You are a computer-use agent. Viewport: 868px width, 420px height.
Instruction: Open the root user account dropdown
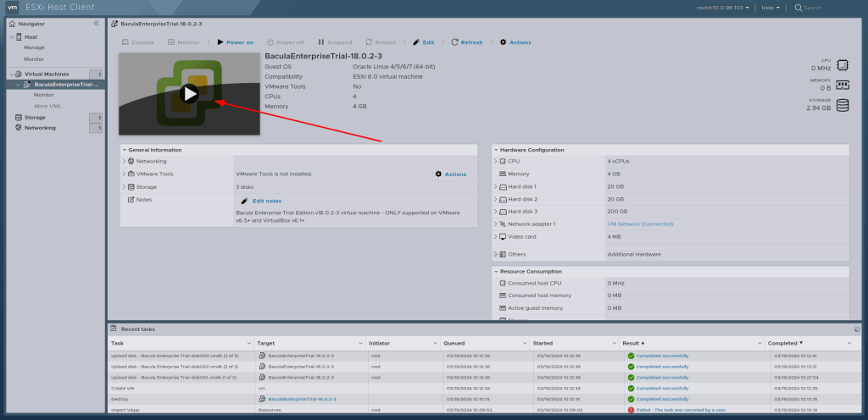[x=724, y=8]
